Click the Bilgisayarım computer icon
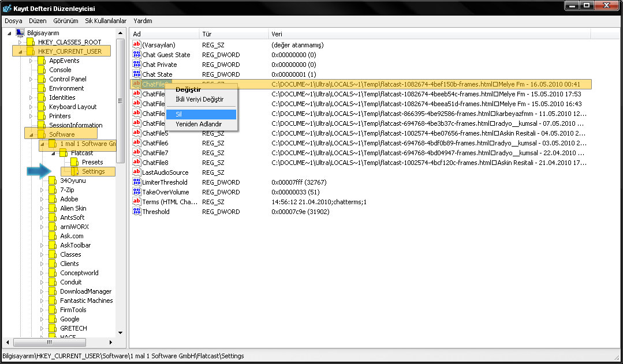 point(20,33)
